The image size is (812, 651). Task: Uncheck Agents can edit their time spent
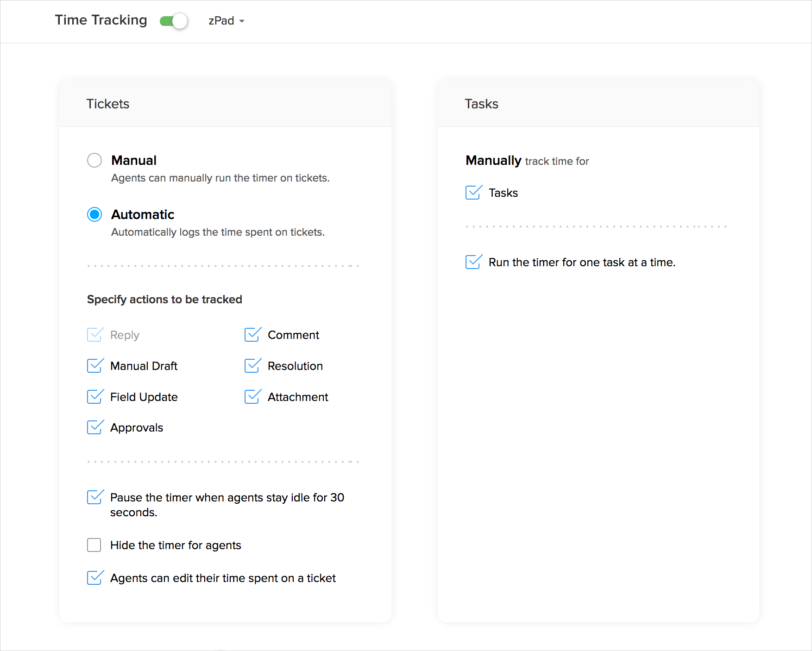coord(94,578)
